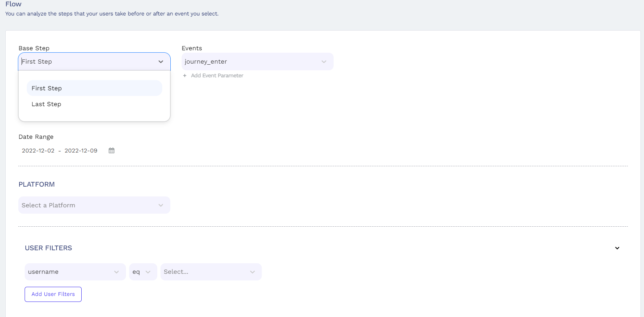Click Add Event Parameter link

pos(217,76)
